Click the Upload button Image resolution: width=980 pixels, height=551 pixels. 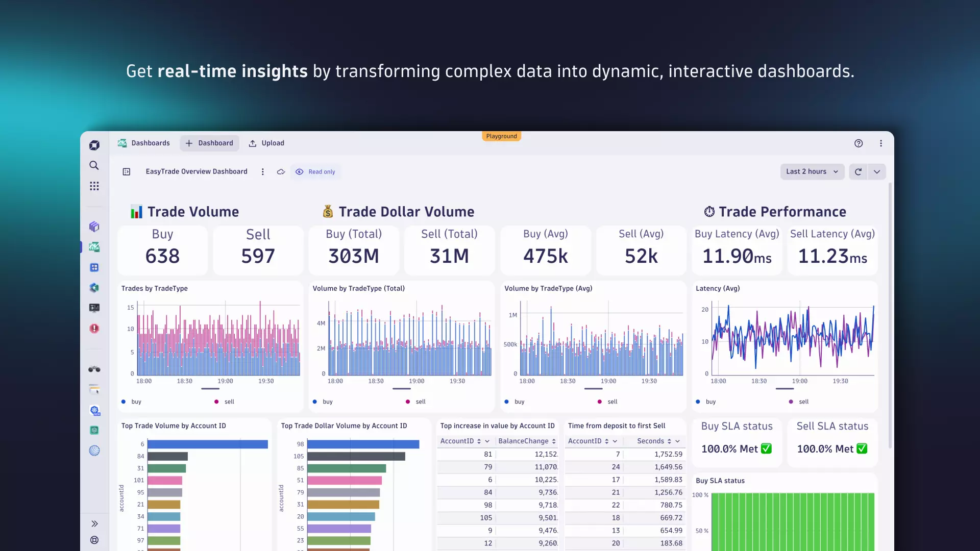(x=266, y=143)
